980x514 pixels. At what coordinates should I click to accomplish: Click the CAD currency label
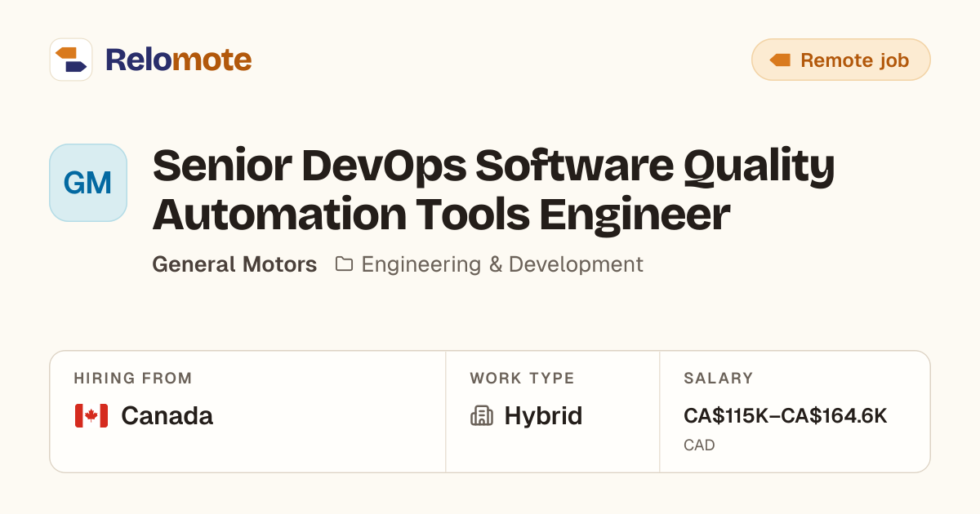[x=699, y=445]
